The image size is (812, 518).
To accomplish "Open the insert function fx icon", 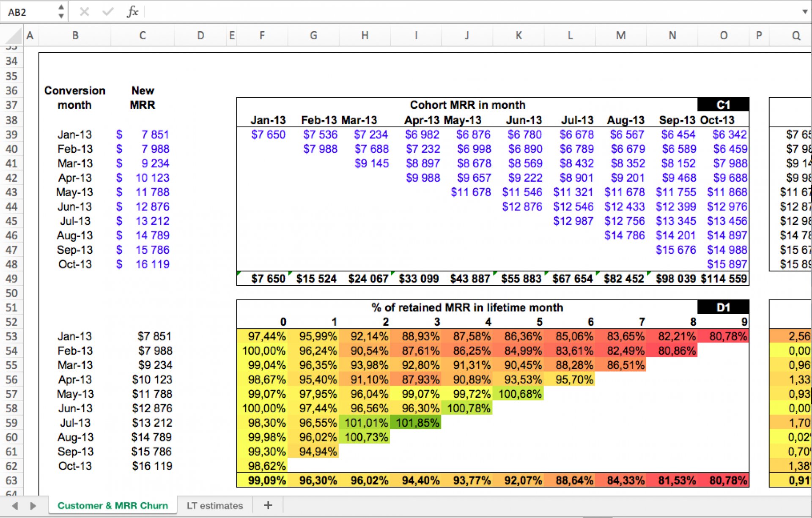I will (133, 11).
